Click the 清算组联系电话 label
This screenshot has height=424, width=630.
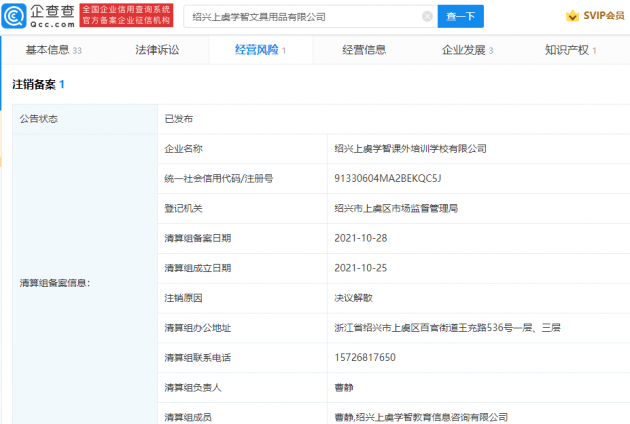(198, 358)
